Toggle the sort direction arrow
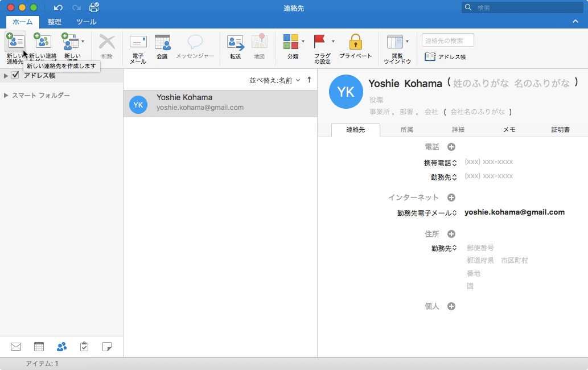The image size is (588, 370). coord(310,80)
